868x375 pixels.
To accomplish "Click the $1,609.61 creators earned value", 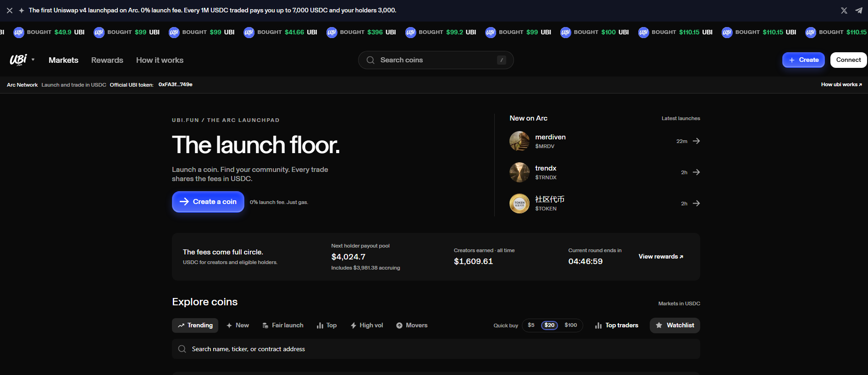I will [x=473, y=261].
